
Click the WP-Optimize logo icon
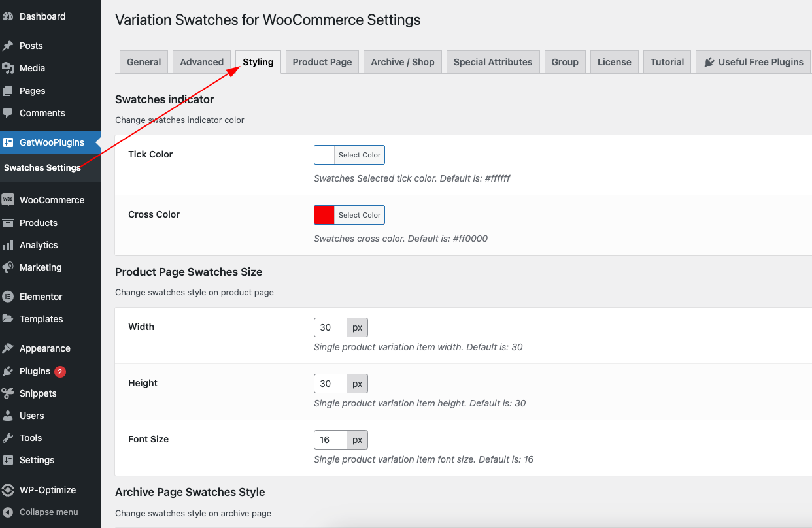(8, 490)
